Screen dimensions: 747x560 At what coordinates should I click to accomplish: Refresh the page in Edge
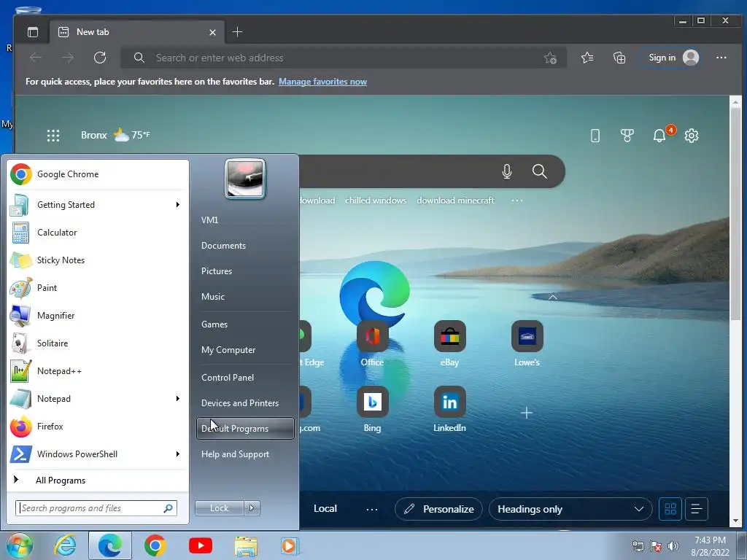click(x=99, y=58)
